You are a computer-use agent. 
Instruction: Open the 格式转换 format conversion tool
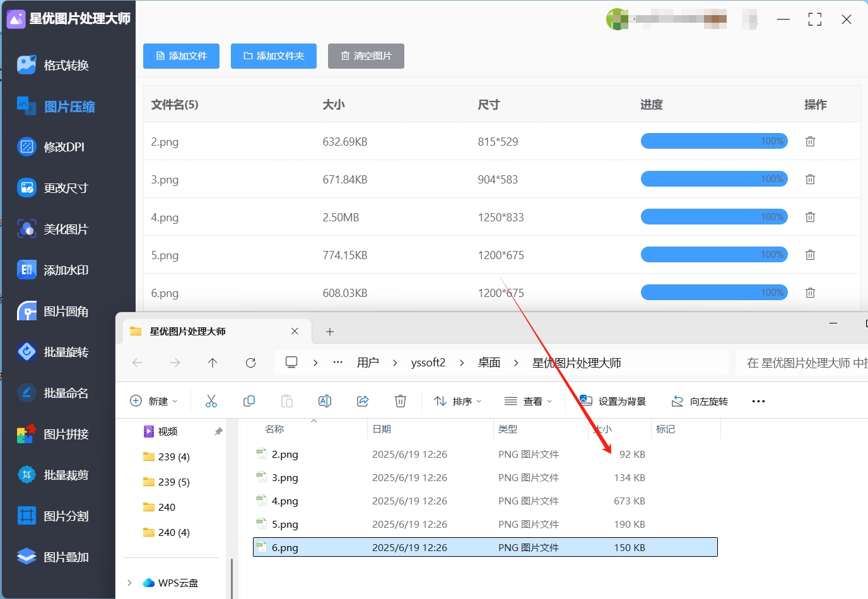coord(54,65)
